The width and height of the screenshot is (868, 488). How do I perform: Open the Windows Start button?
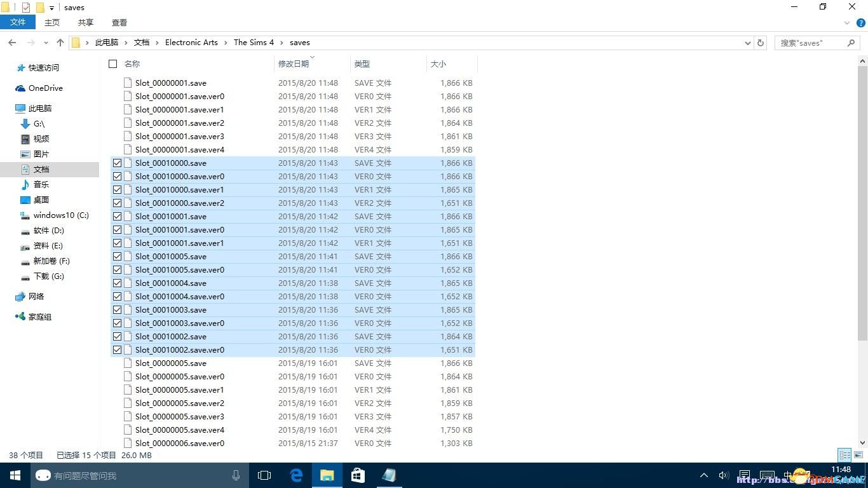15,475
